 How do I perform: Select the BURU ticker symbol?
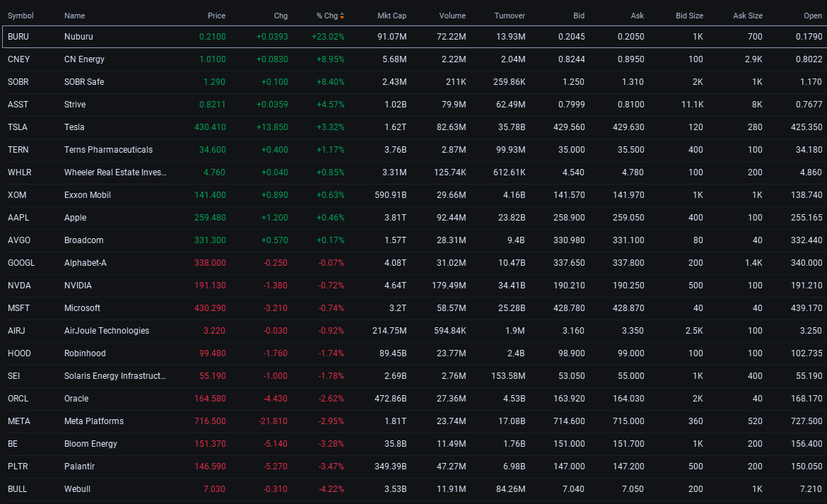click(x=18, y=37)
